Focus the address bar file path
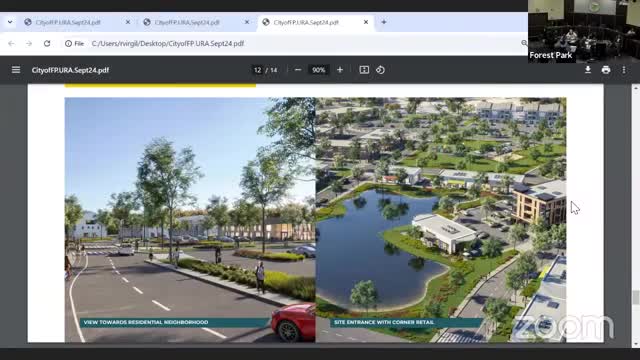The height and width of the screenshot is (360, 640). point(168,43)
